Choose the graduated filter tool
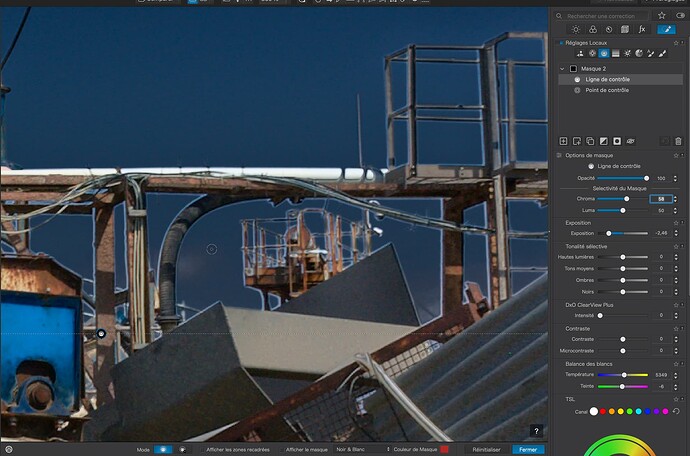690x456 pixels. click(616, 53)
